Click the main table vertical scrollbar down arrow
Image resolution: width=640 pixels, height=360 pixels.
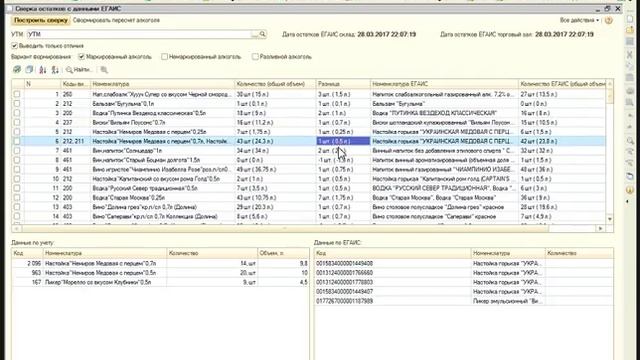(x=610, y=219)
